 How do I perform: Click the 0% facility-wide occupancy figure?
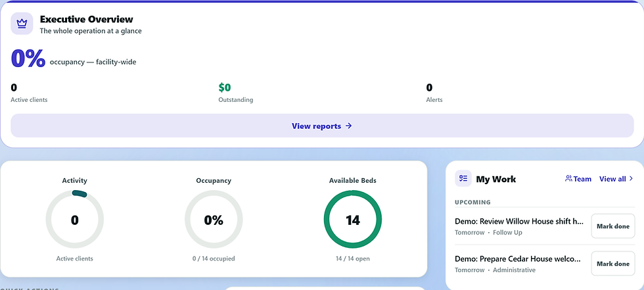28,59
